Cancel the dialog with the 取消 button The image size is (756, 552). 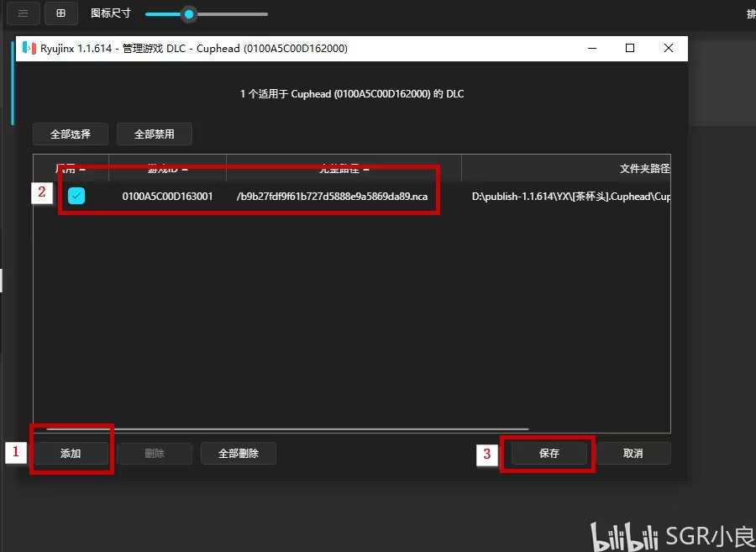(633, 453)
